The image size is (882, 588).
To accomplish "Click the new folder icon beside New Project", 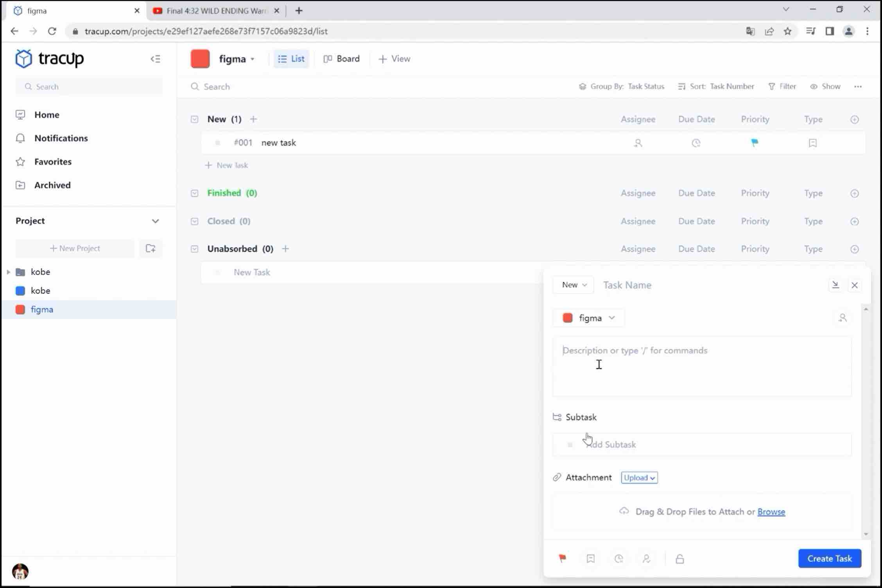I will (151, 248).
